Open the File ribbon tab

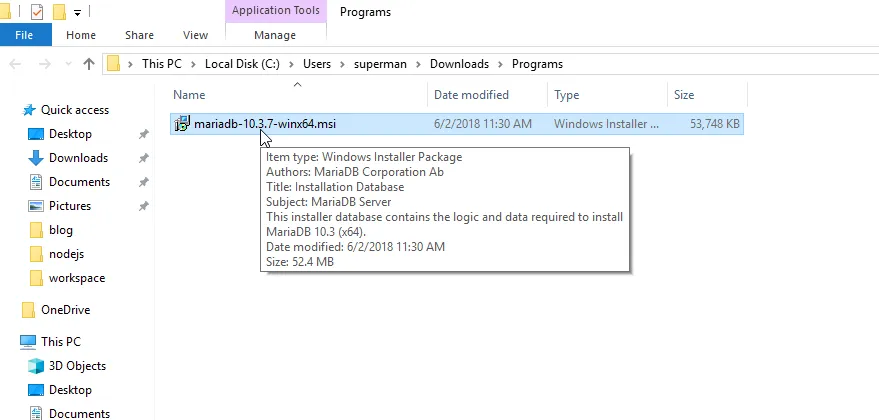(25, 35)
